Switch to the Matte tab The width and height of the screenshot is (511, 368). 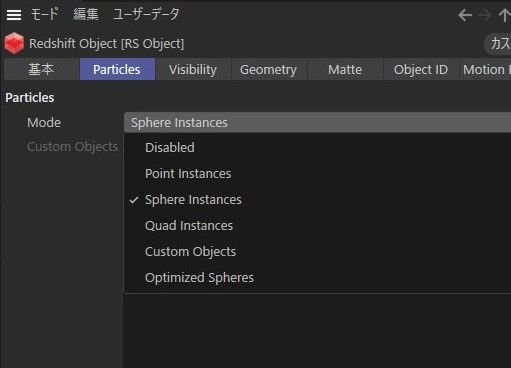coord(345,69)
